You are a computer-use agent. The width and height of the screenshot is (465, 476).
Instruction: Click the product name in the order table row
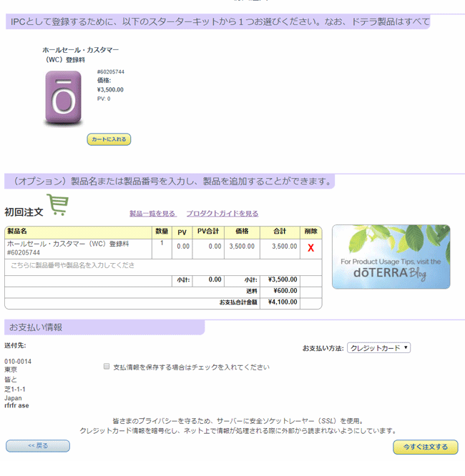click(x=68, y=244)
